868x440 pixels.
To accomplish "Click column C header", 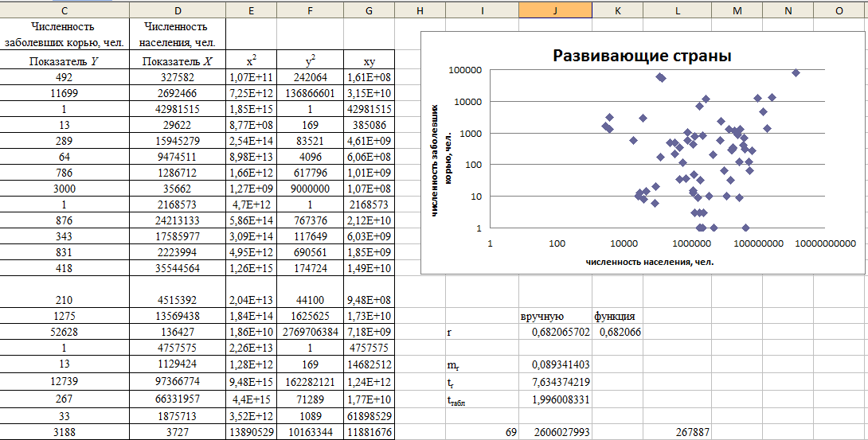I will 63,10.
